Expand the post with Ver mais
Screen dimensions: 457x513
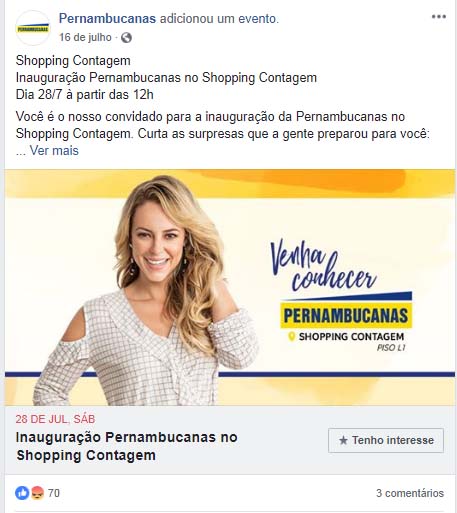click(54, 151)
